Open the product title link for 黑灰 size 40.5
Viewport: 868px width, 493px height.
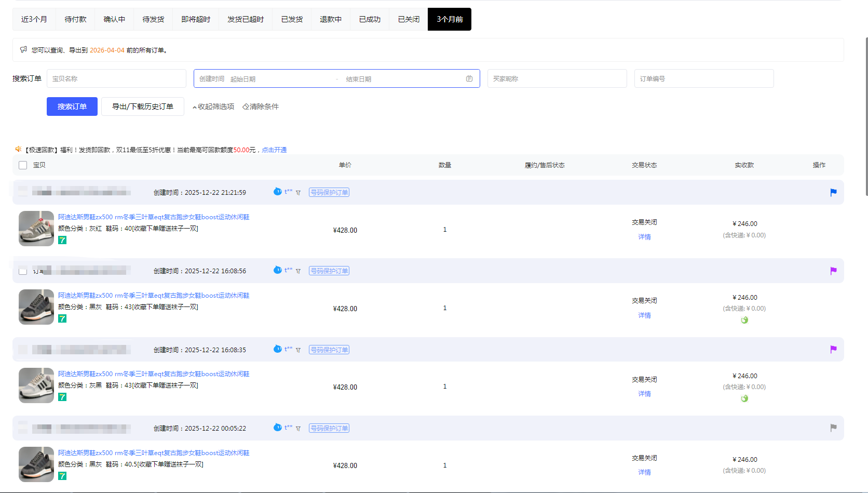pos(154,453)
